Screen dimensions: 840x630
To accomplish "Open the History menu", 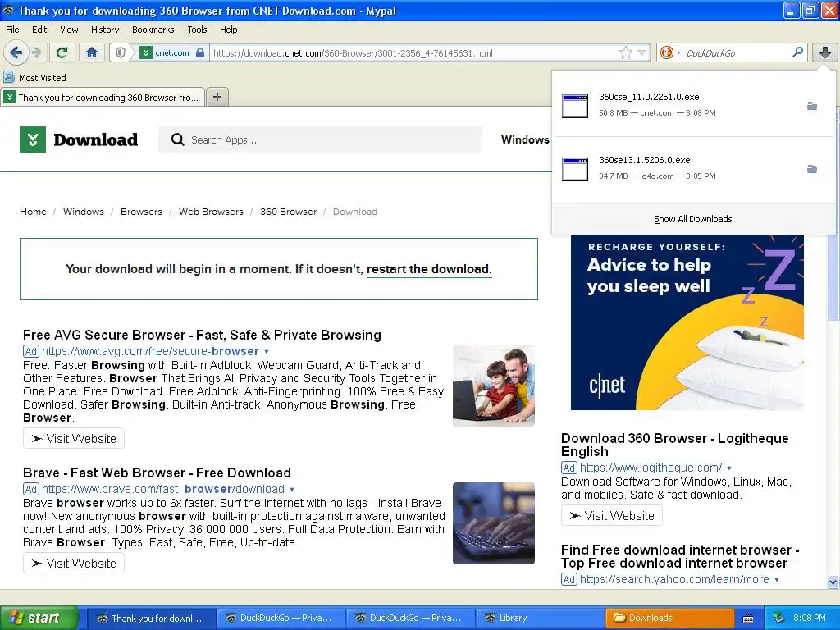I will click(105, 30).
